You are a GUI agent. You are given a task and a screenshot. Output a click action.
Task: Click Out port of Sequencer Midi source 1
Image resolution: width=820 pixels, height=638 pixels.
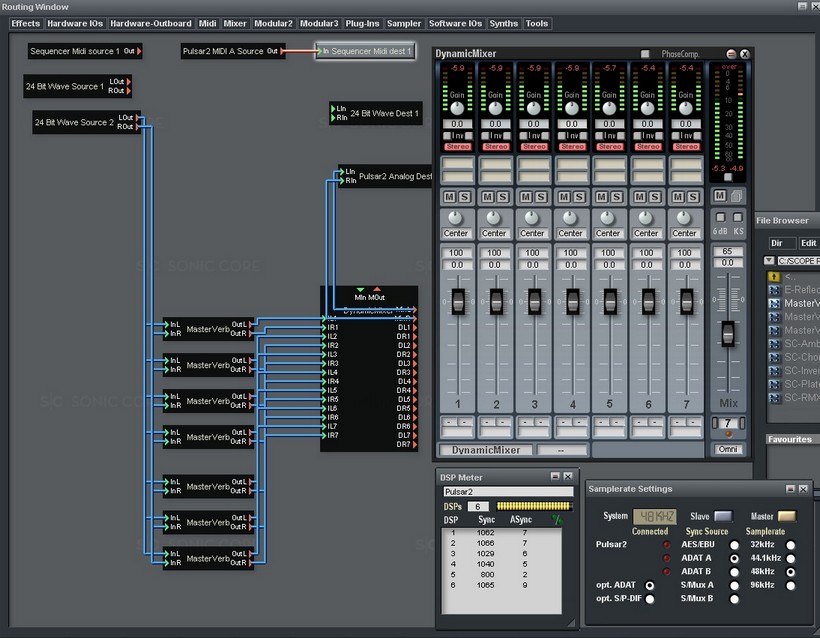139,51
